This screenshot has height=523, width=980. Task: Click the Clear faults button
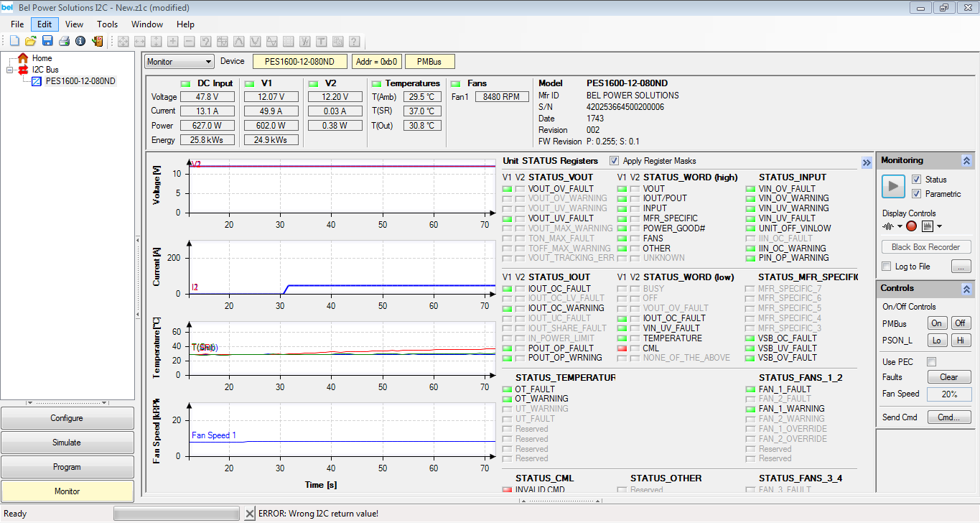(948, 377)
